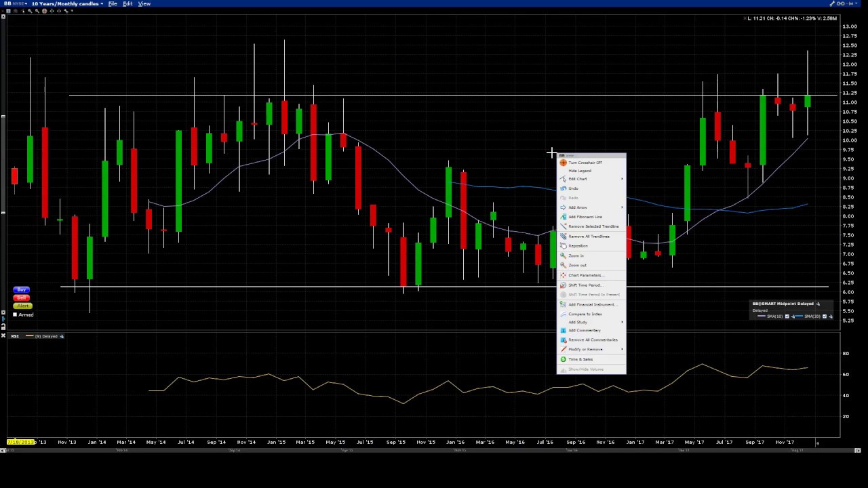
Task: Choose Turn Crosshair Off from context menu
Action: 591,163
